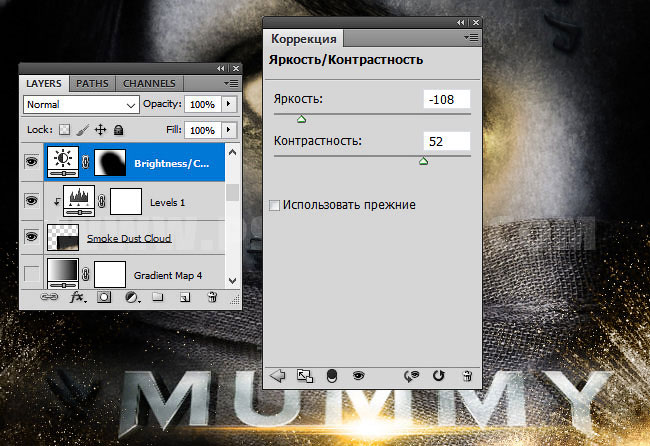Hide the Brightness/Contrast layer
The image size is (650, 446).
(32, 162)
